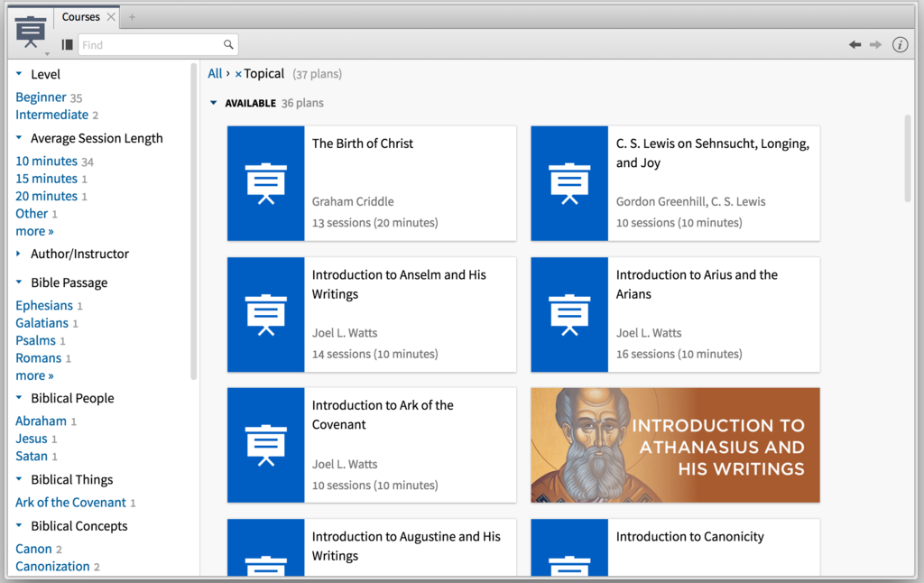
Task: Open a new tab with plus
Action: point(132,17)
